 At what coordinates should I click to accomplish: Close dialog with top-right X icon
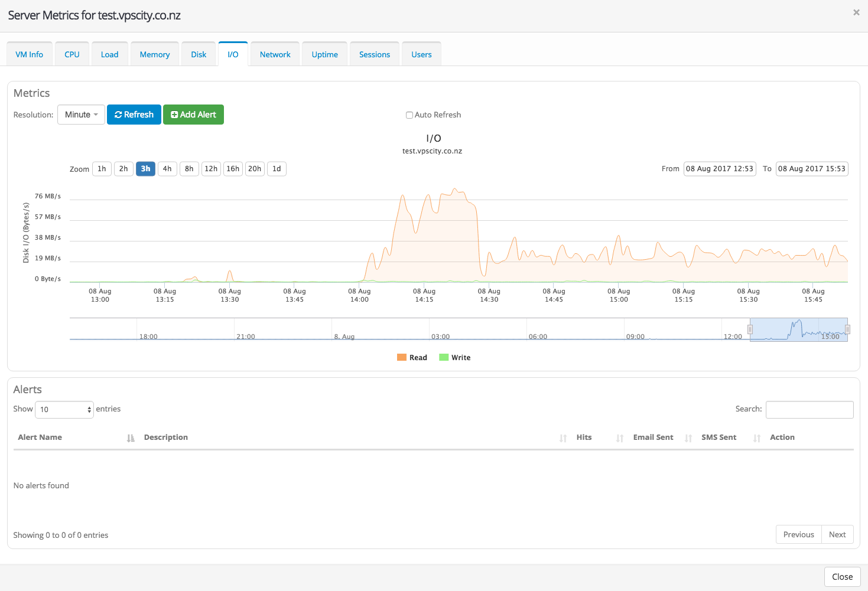[856, 12]
